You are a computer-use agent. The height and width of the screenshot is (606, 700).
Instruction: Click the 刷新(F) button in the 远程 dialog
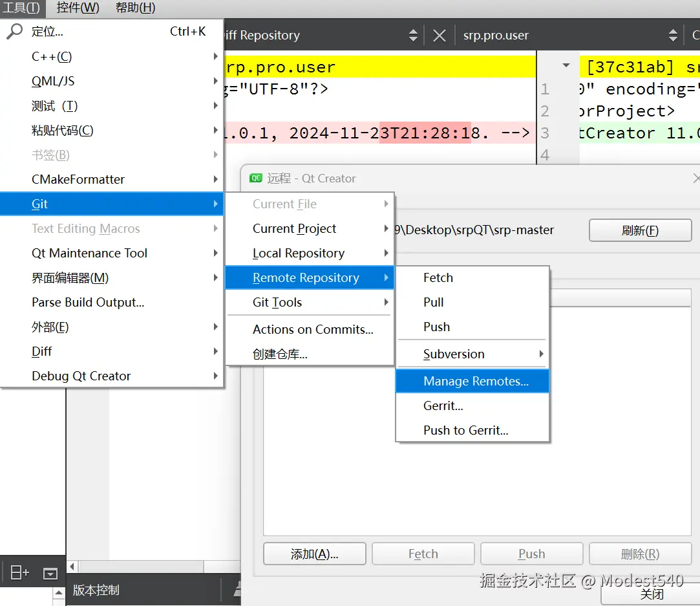pos(640,230)
